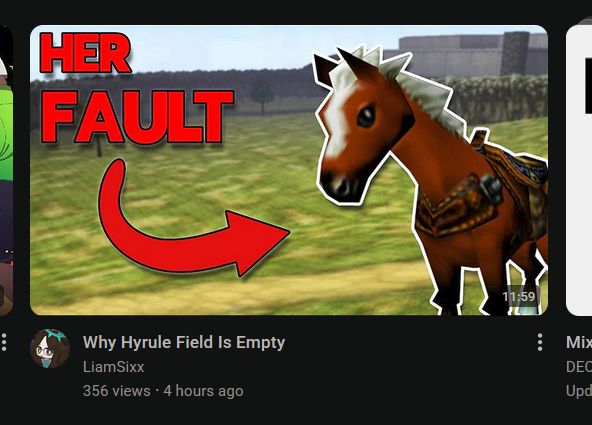Open the LiamSixx channel name link

tap(113, 367)
